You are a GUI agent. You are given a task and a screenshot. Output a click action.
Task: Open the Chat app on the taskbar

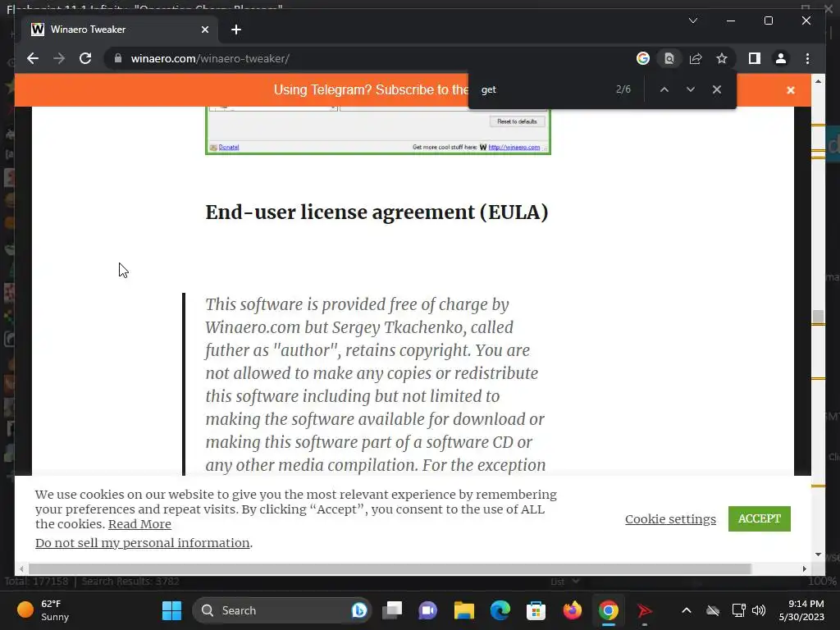click(x=427, y=610)
